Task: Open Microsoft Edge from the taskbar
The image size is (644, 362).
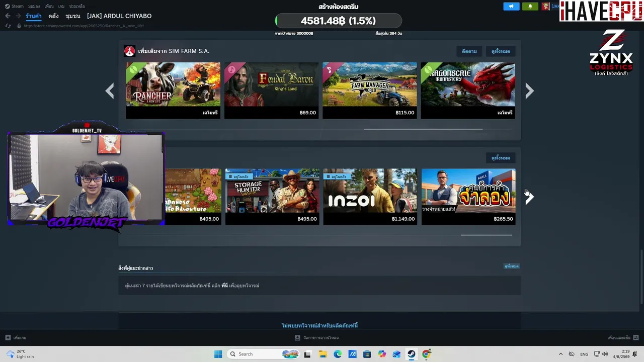Action: pos(338,354)
